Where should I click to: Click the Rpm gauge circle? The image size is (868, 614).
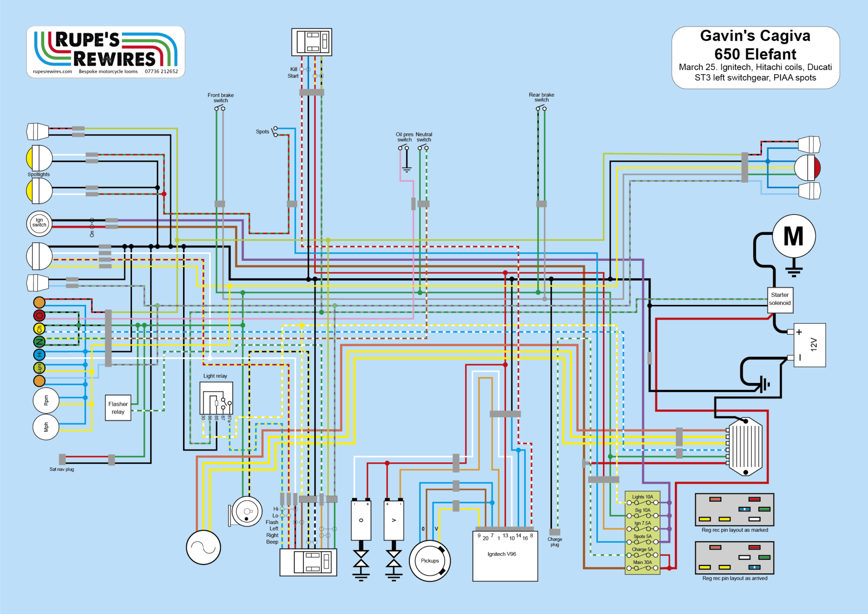(46, 400)
